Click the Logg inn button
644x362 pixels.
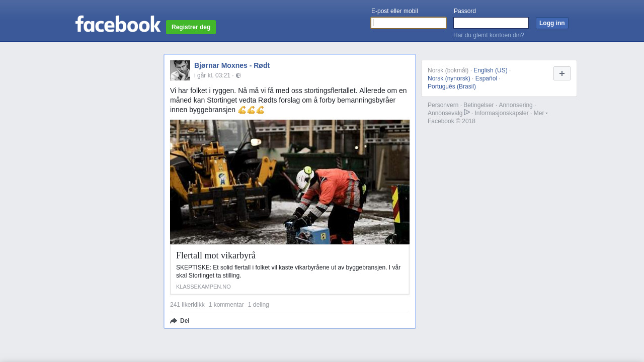[552, 23]
